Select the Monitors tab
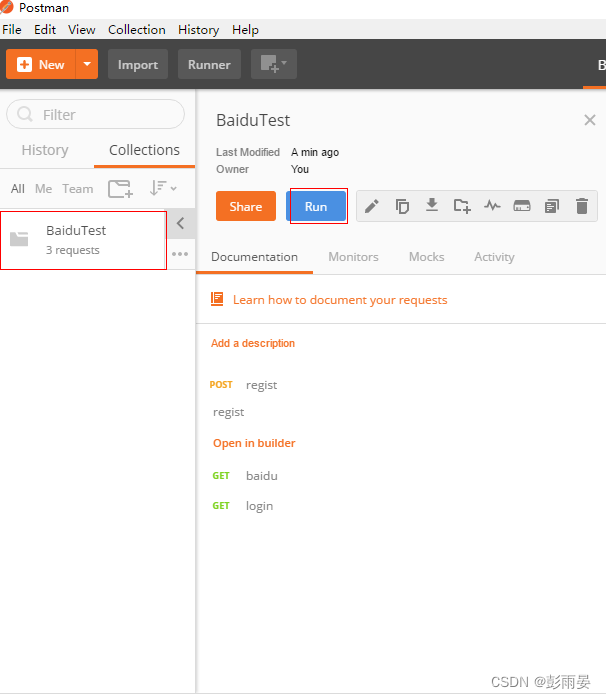Viewport: 606px width, 699px height. [x=354, y=257]
